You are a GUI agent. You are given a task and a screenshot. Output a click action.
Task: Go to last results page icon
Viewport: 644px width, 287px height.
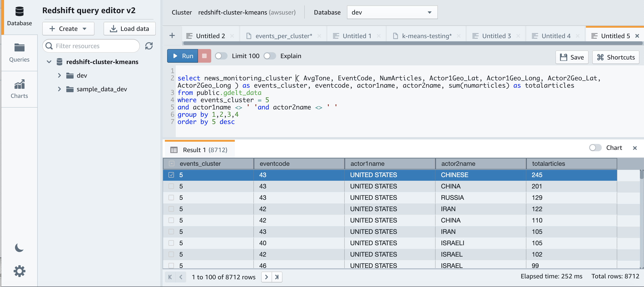(x=277, y=277)
